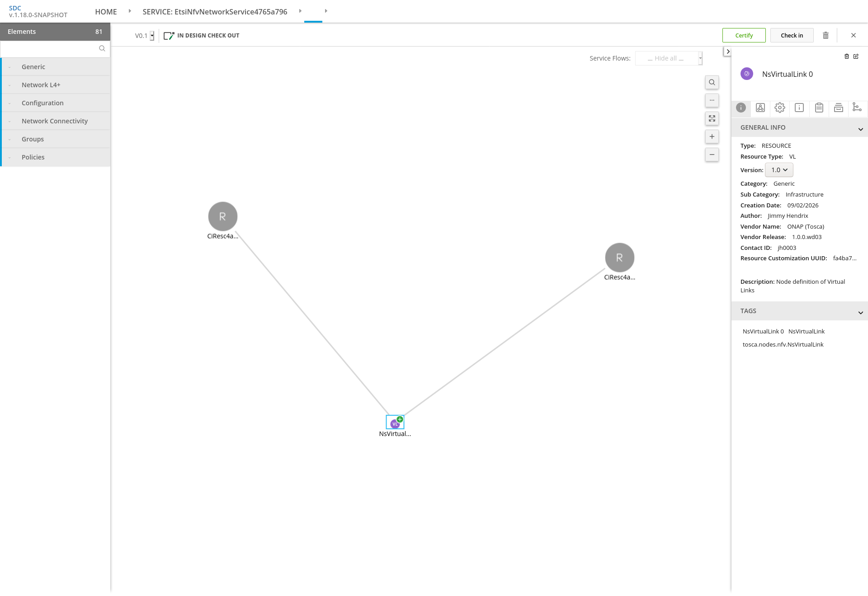Click the Certify button

coord(744,35)
